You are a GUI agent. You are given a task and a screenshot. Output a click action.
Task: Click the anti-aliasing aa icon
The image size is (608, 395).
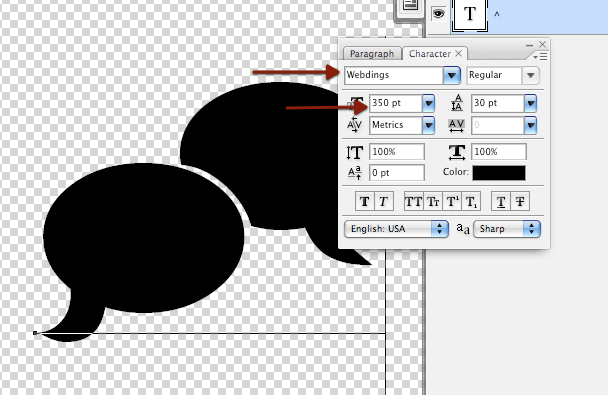point(463,229)
